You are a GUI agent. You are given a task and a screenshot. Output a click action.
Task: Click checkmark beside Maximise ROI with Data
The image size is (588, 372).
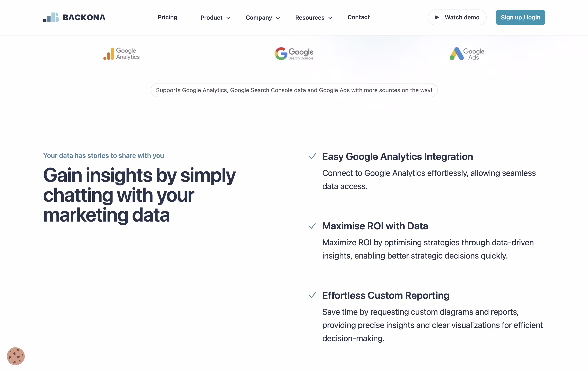(x=312, y=226)
